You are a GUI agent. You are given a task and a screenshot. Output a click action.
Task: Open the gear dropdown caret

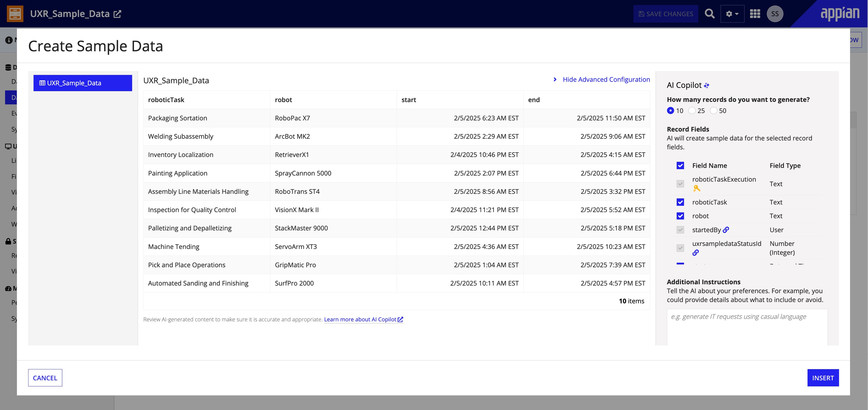click(x=736, y=14)
